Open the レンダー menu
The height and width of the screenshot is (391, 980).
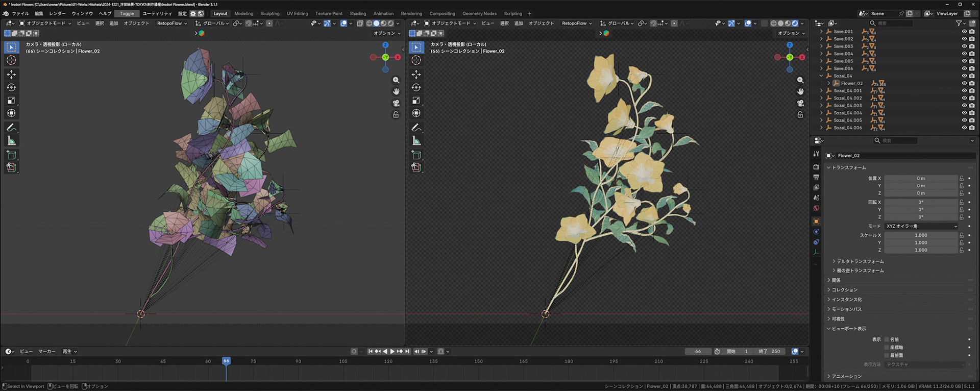pyautogui.click(x=57, y=14)
